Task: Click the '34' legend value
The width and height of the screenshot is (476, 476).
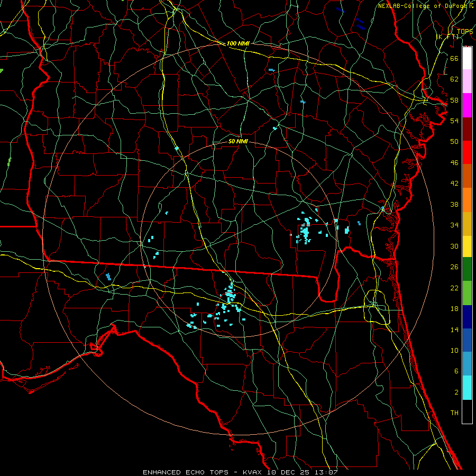Action: (454, 225)
